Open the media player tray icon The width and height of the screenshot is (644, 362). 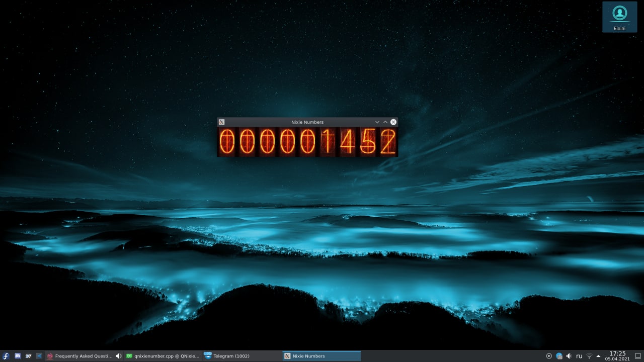[549, 356]
